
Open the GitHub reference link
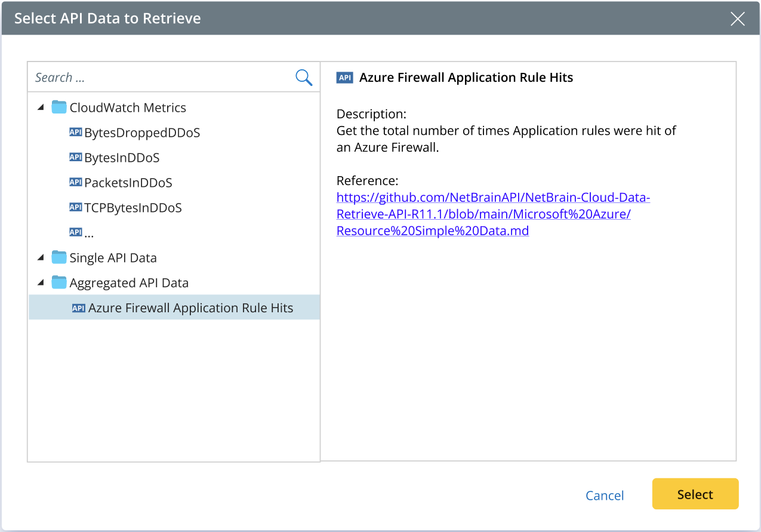coord(492,214)
